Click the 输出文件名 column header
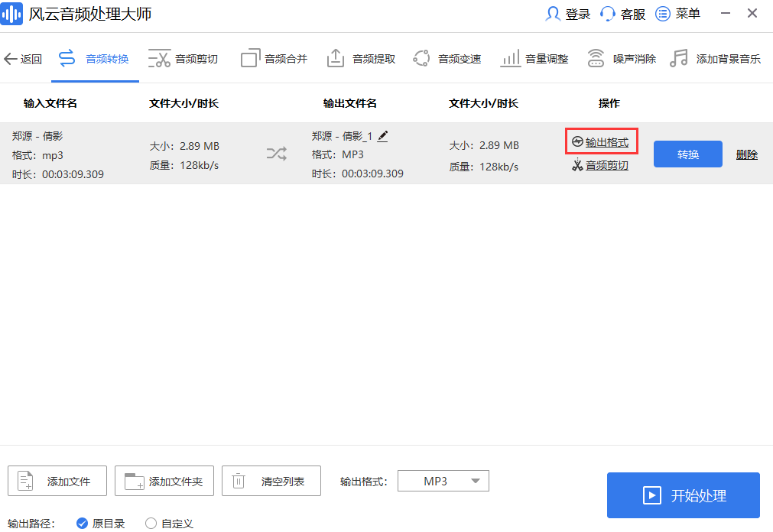The image size is (773, 532). click(350, 103)
